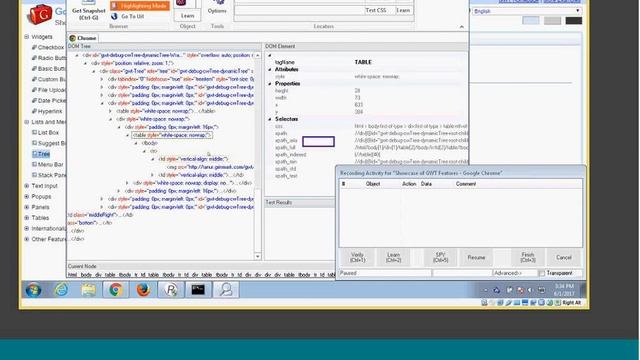
Task: Click the Comment column header
Action: [x=466, y=184]
